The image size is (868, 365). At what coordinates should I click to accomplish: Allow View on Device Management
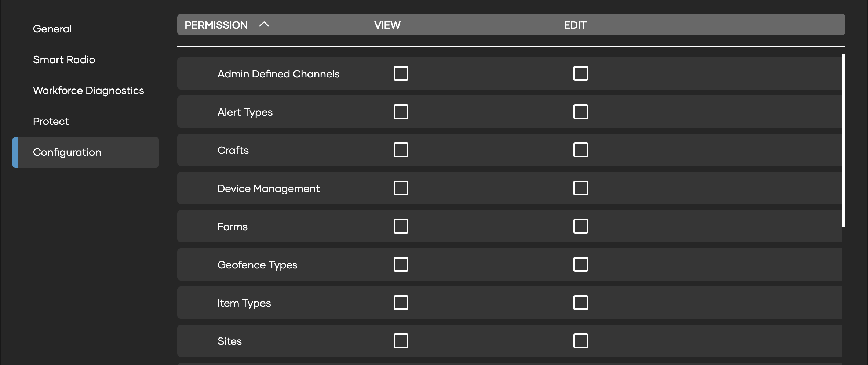tap(401, 188)
